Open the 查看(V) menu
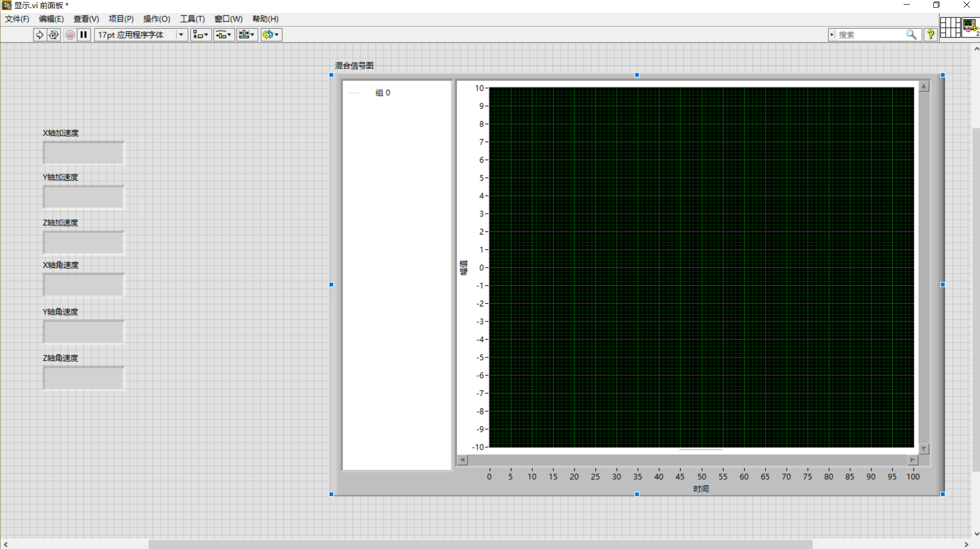 click(x=86, y=19)
